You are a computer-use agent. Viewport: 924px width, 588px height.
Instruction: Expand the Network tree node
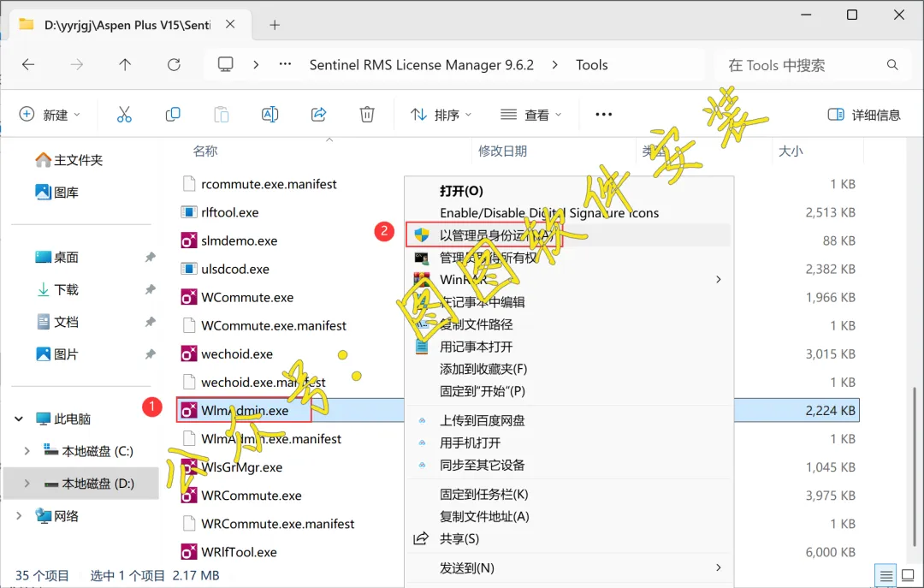[19, 516]
